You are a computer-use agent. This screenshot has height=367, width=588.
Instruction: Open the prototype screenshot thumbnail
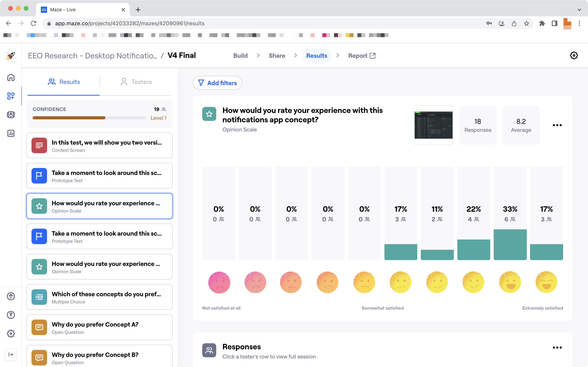tap(433, 125)
